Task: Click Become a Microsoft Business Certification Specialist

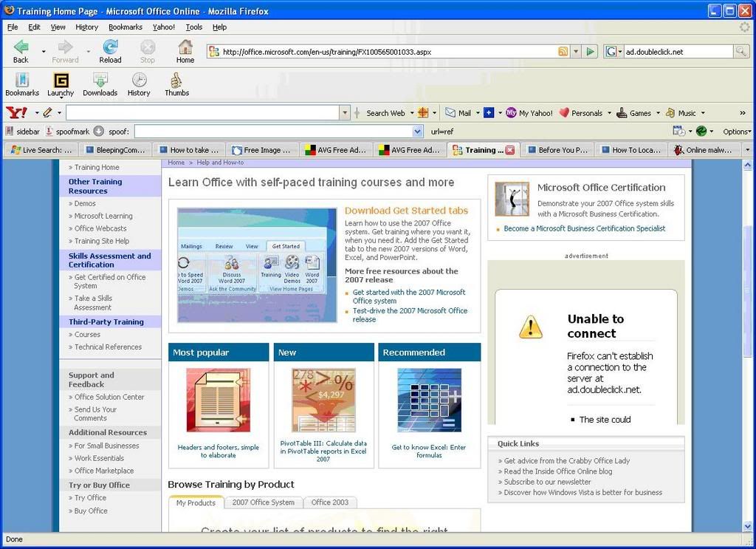Action: (585, 228)
